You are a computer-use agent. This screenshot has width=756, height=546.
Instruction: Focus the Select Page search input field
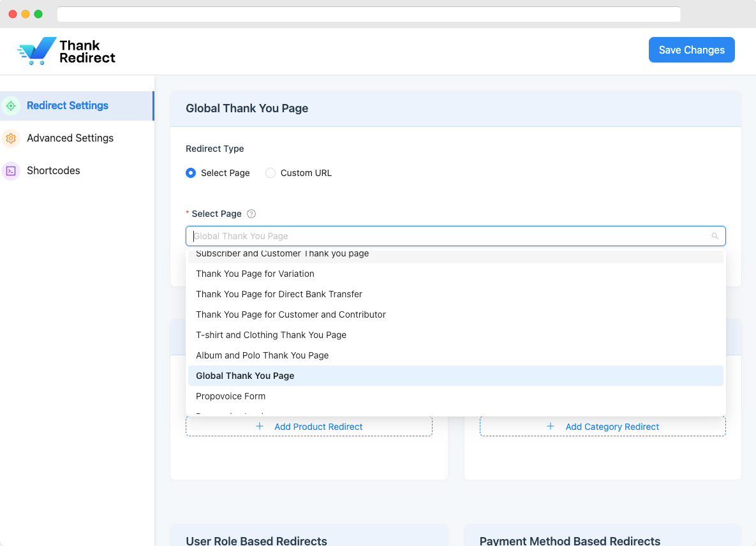[x=447, y=236]
